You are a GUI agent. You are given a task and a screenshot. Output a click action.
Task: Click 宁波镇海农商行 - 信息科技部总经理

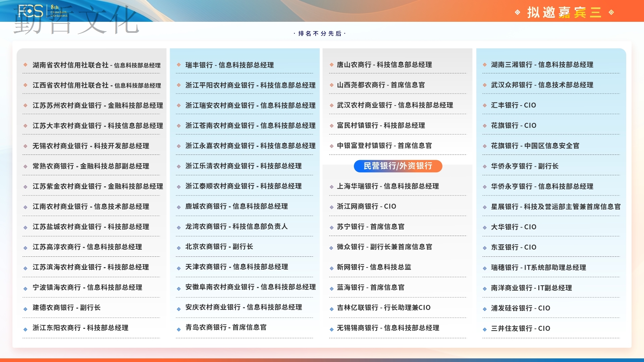(x=87, y=287)
